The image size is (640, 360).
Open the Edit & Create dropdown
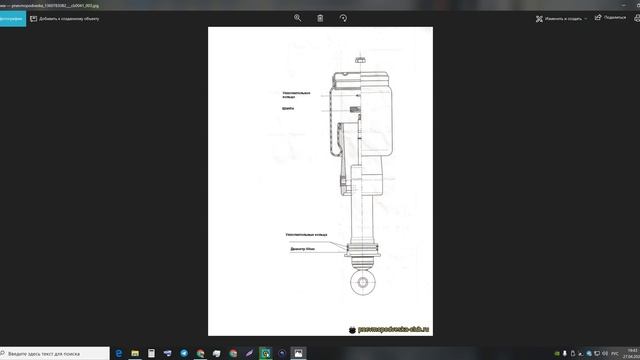coord(561,19)
